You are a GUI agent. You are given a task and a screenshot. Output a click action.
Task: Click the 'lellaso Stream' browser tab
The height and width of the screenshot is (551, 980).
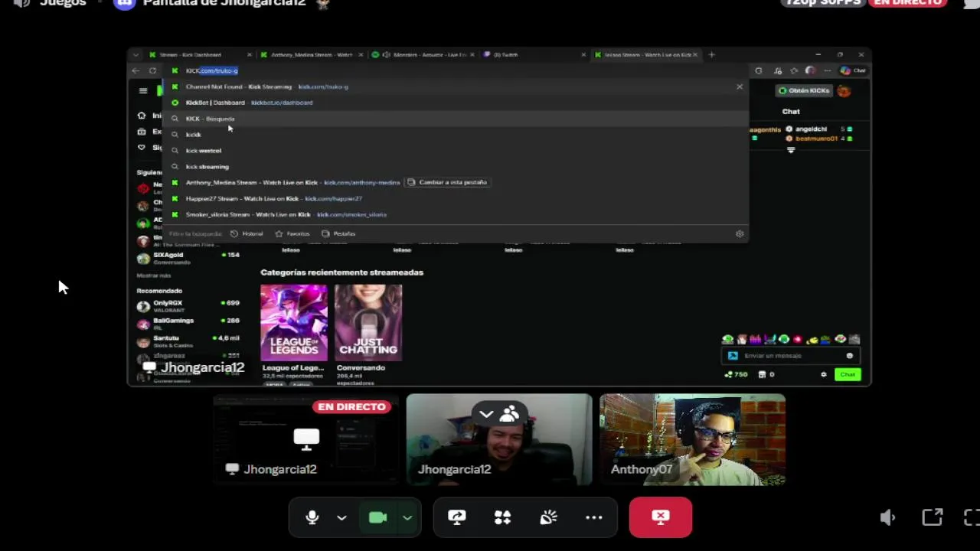[647, 55]
